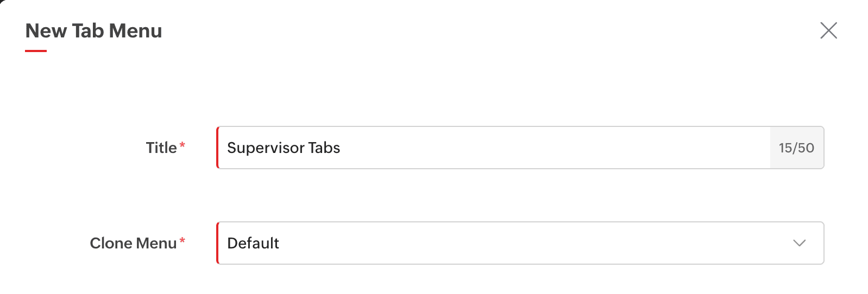Screen dimensions: 868x294
Task: Click the word "Supervisor" in Title field
Action: [x=265, y=148]
